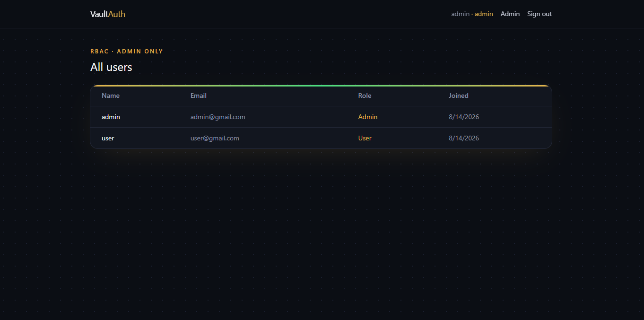Select the Joined column header
The width and height of the screenshot is (644, 320).
coord(459,95)
